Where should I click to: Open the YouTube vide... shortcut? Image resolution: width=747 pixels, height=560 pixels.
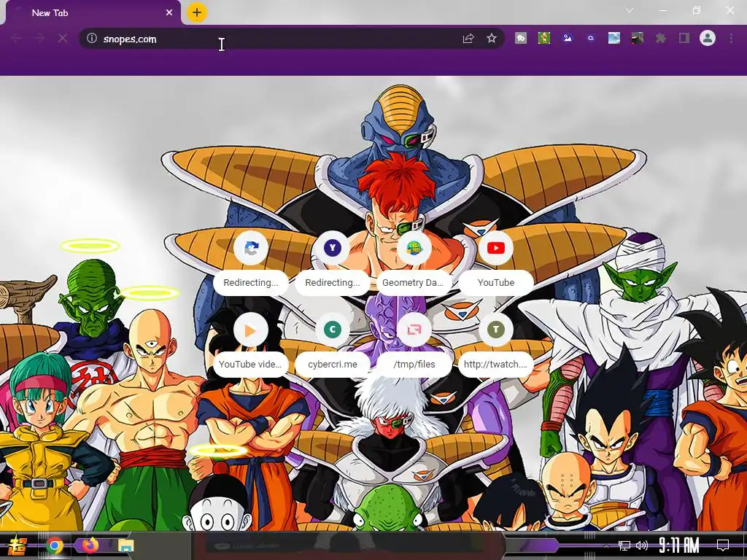point(251,344)
